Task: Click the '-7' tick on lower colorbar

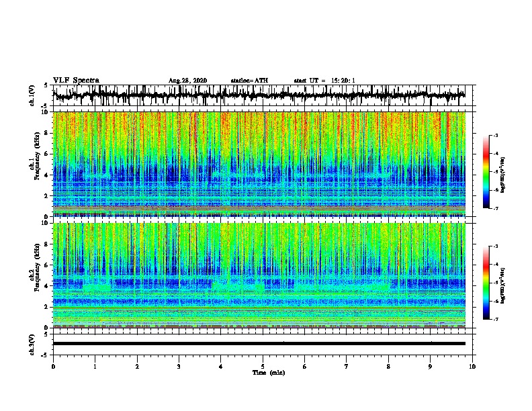Action: click(496, 319)
